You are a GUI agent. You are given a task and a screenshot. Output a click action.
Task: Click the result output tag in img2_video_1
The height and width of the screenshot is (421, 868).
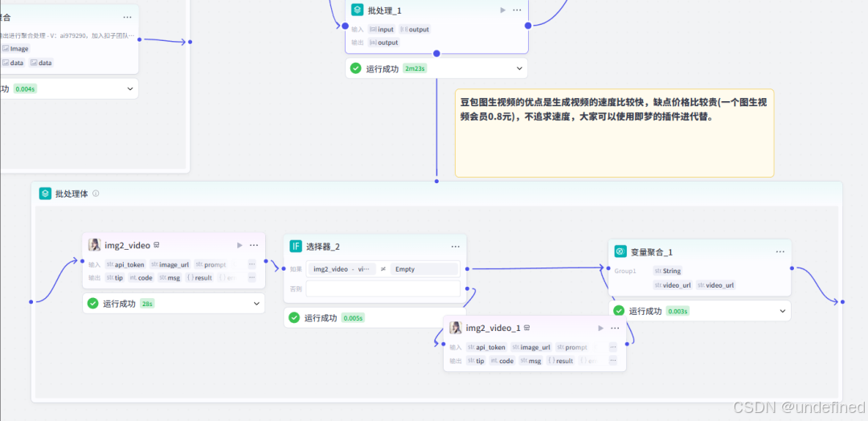561,361
